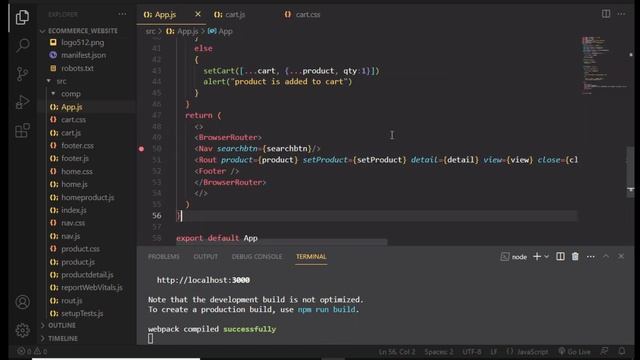The width and height of the screenshot is (640, 360).
Task: Open cart.css in the file tree
Action: [73, 120]
